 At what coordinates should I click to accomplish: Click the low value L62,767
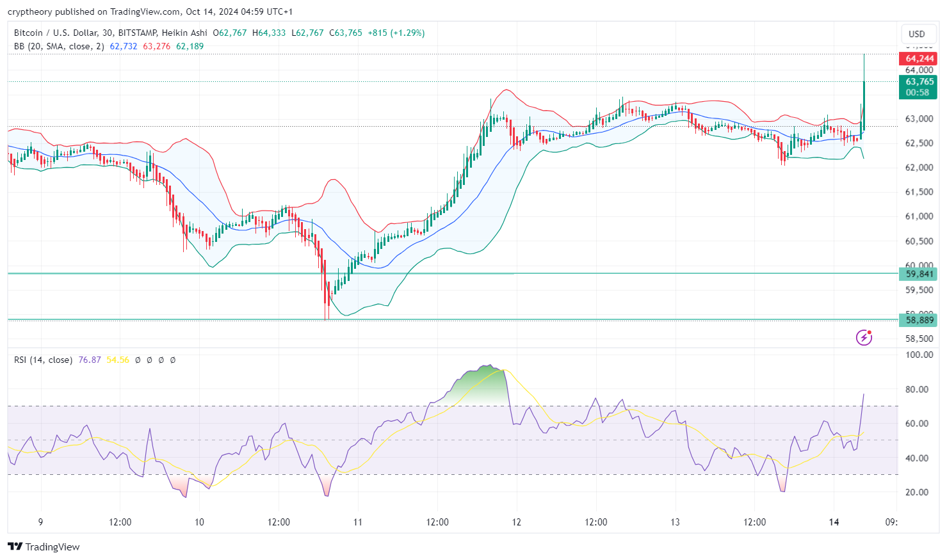[x=307, y=33]
